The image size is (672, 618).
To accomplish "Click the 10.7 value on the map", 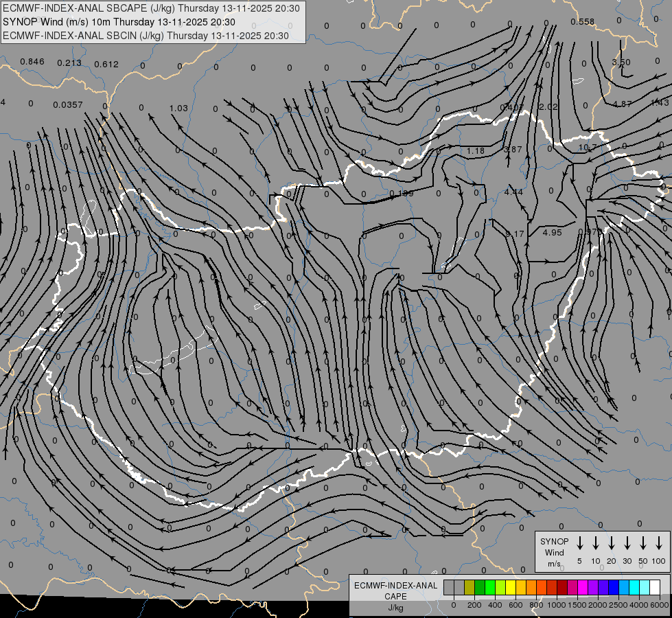I will 588,147.
